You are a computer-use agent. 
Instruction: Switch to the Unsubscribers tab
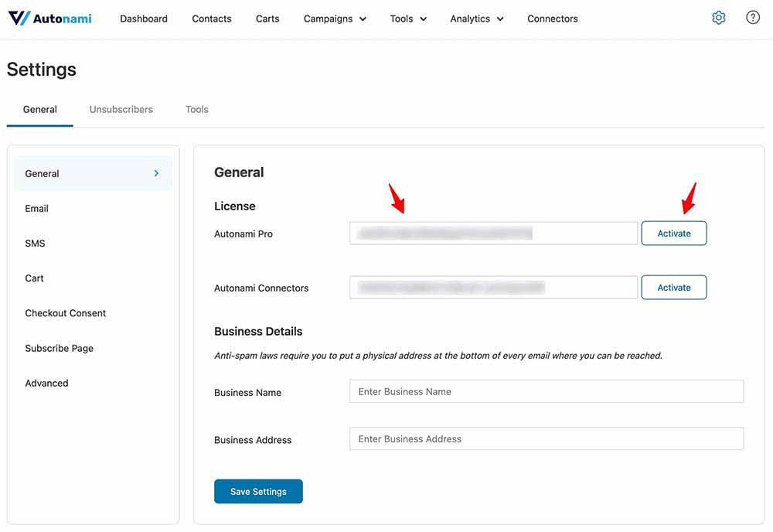click(121, 110)
